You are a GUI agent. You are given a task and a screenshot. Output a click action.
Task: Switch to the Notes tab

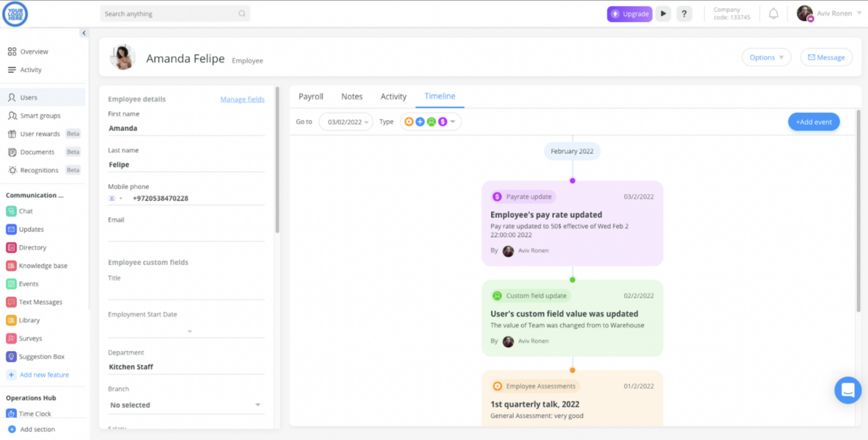(x=351, y=96)
